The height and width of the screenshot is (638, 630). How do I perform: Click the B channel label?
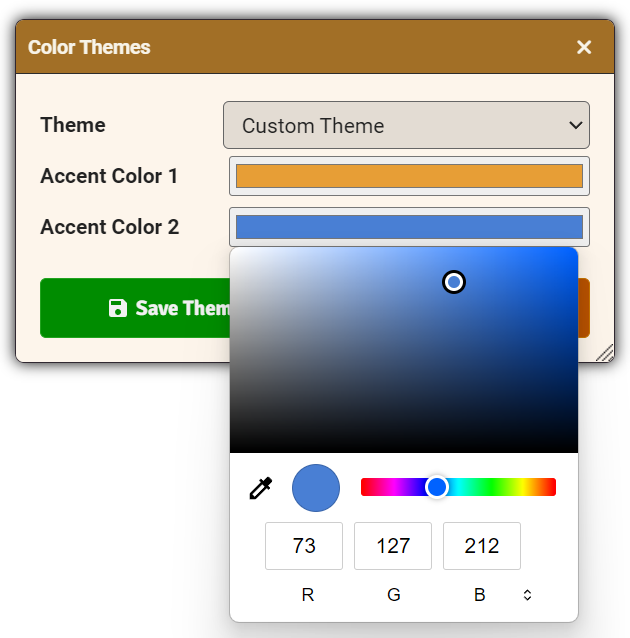click(x=479, y=595)
